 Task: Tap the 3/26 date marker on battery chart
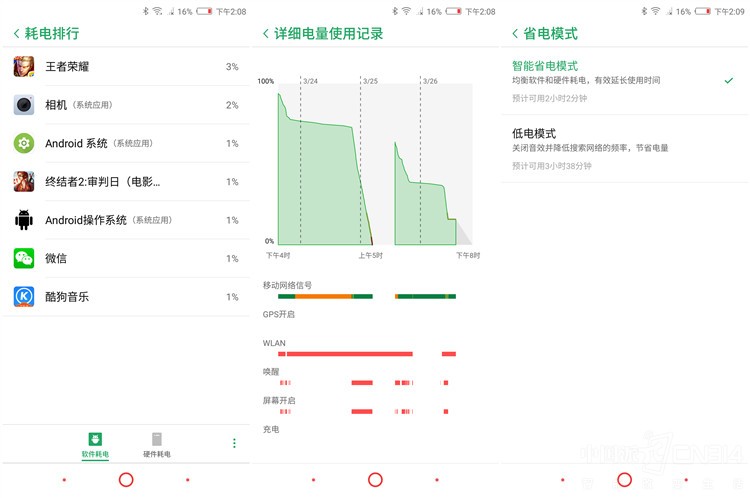[430, 81]
